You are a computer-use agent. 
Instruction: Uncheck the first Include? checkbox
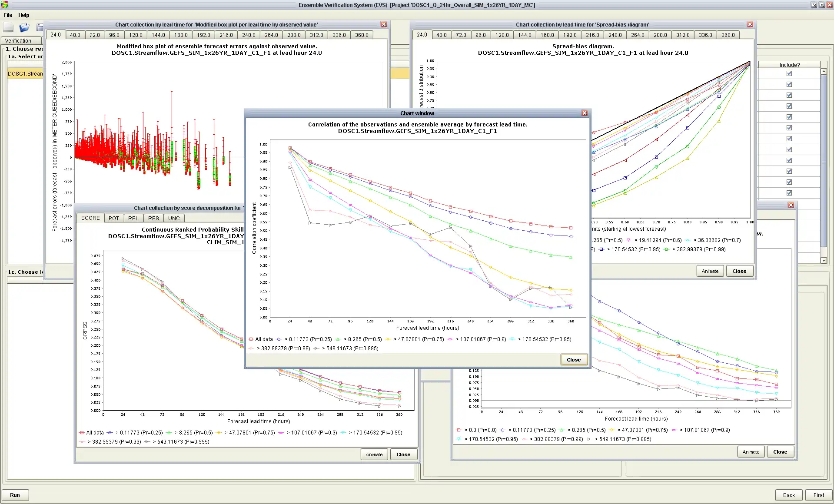[x=789, y=73]
